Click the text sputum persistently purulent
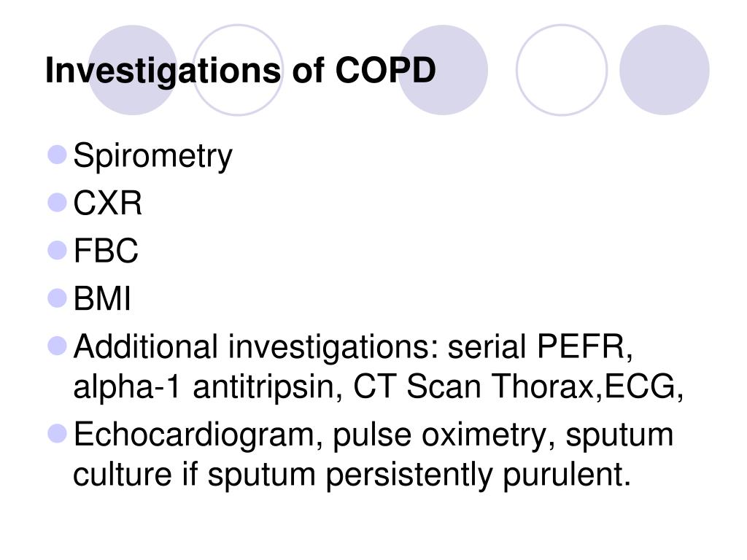 pyautogui.click(x=419, y=475)
